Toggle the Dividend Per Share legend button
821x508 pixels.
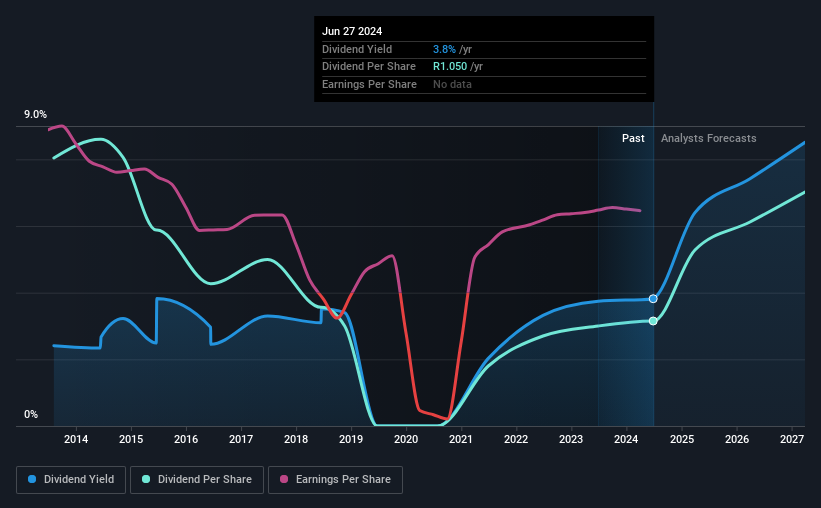[197, 480]
